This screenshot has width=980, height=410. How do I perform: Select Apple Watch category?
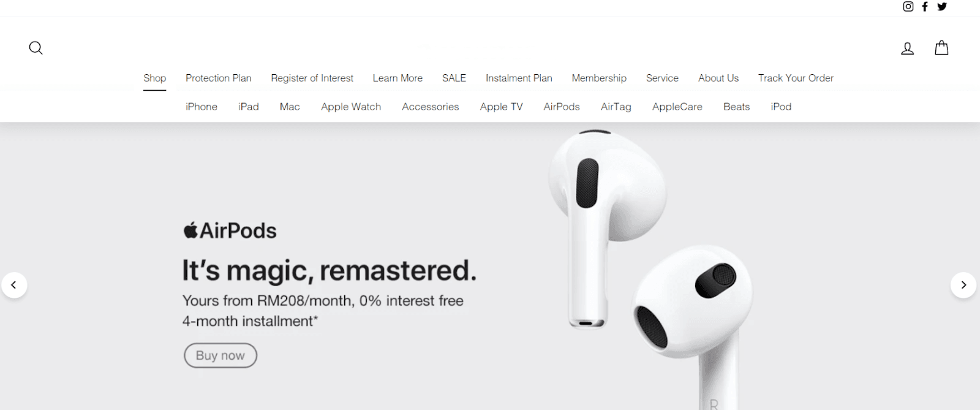pos(351,107)
